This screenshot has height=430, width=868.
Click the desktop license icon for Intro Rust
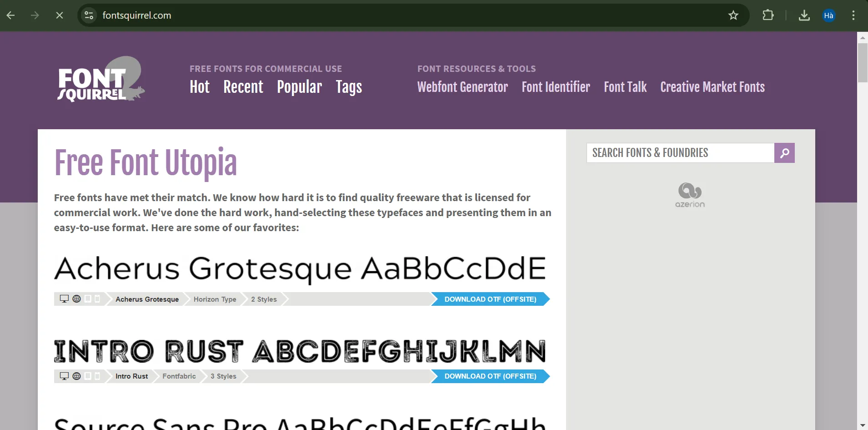[x=64, y=376]
